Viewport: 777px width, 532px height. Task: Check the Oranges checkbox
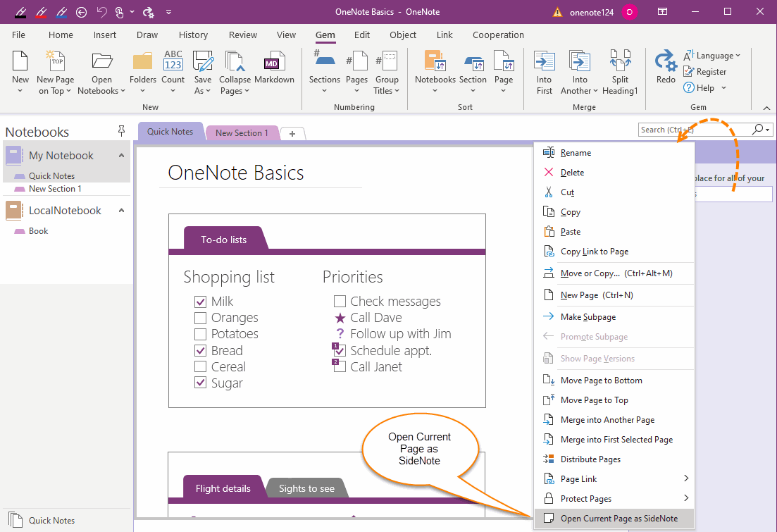tap(200, 318)
